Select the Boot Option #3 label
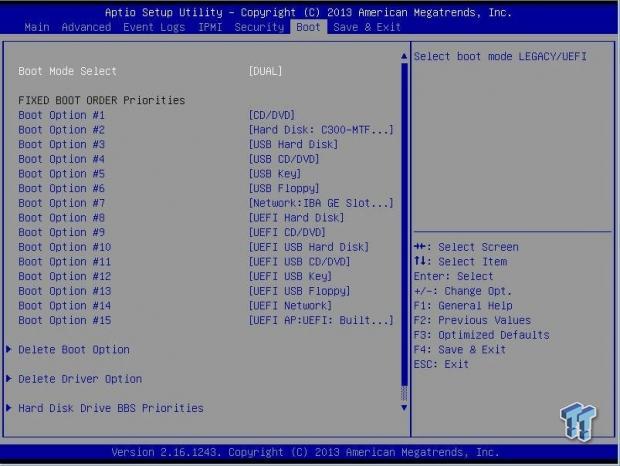 [x=61, y=144]
